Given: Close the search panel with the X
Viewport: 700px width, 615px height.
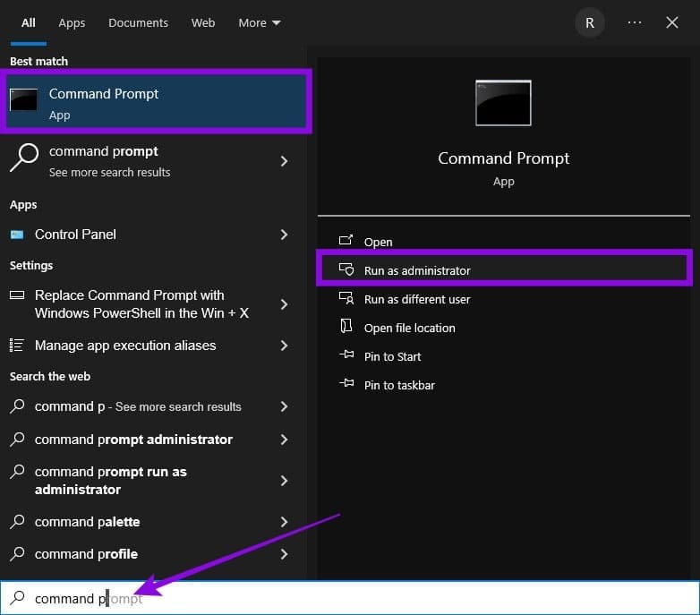Looking at the screenshot, I should [x=672, y=22].
